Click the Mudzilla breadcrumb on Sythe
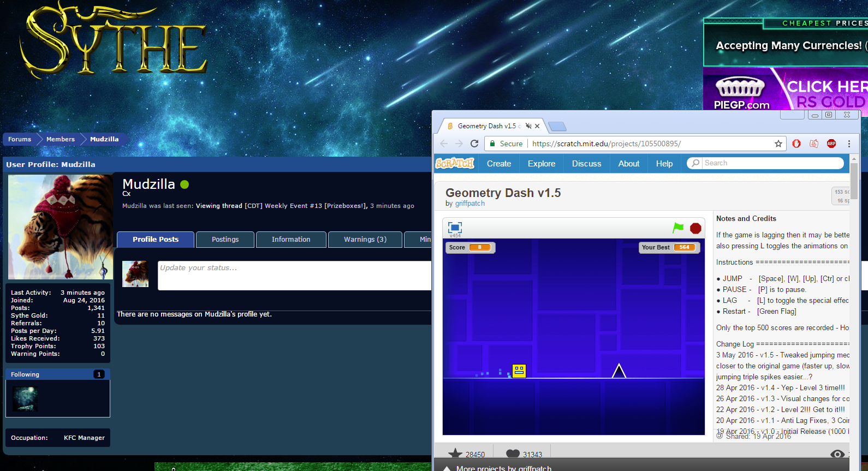The image size is (868, 471). coord(104,139)
